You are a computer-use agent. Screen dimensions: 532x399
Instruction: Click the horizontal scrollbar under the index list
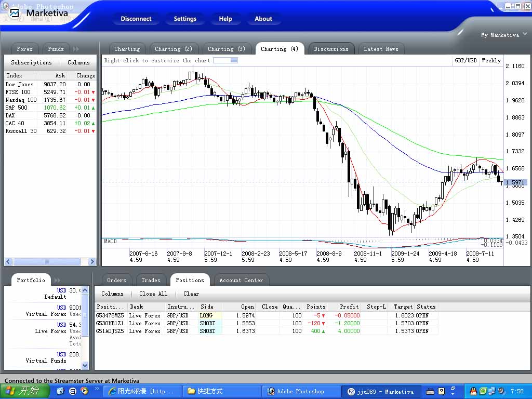point(47,262)
